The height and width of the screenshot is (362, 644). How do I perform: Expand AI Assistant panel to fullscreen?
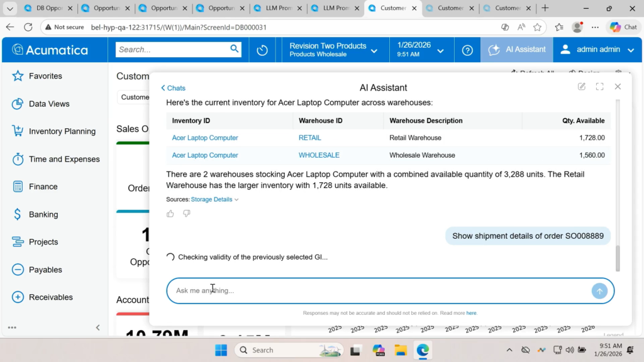[x=599, y=87]
